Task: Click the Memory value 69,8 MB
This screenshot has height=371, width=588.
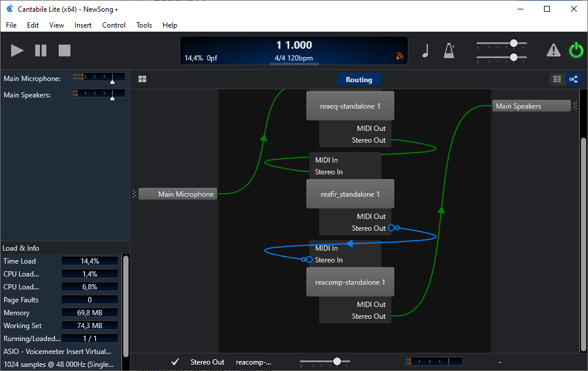Action: point(90,313)
